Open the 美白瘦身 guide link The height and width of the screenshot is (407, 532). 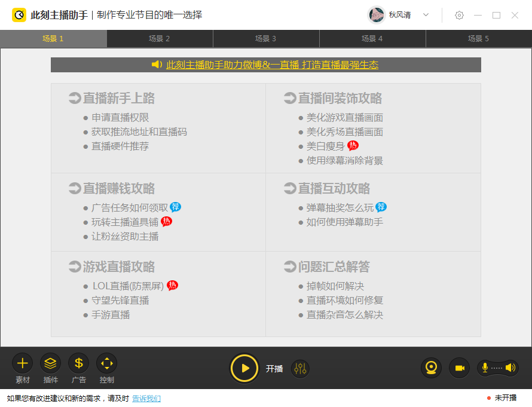(325, 146)
